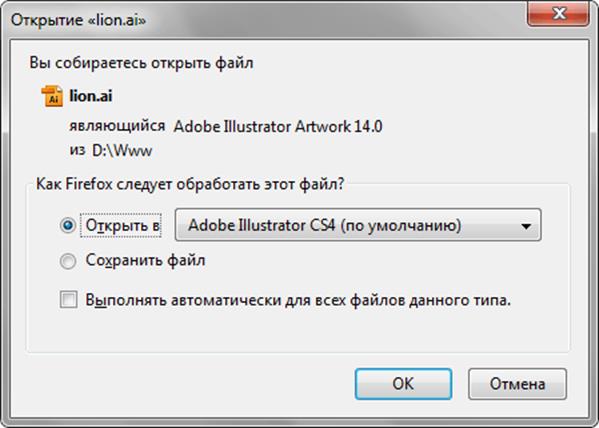The height and width of the screenshot is (428, 599).
Task: Click the «Отмена» button
Action: pyautogui.click(x=517, y=384)
